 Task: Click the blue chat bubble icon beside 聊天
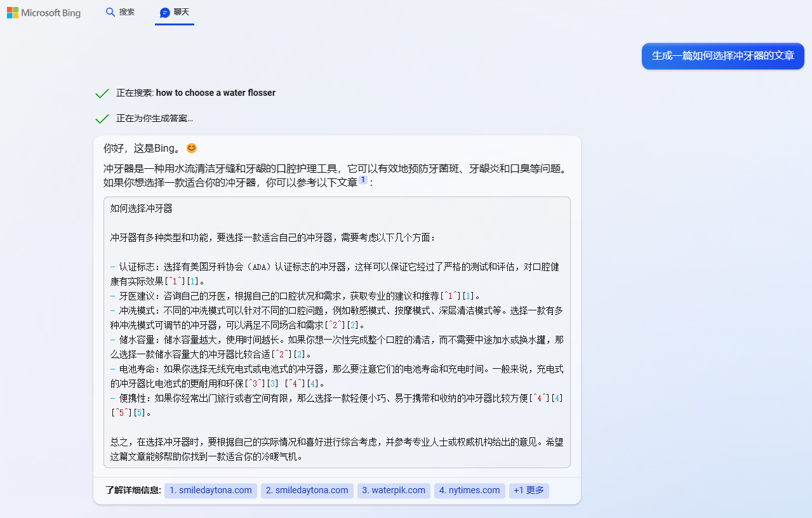click(165, 12)
